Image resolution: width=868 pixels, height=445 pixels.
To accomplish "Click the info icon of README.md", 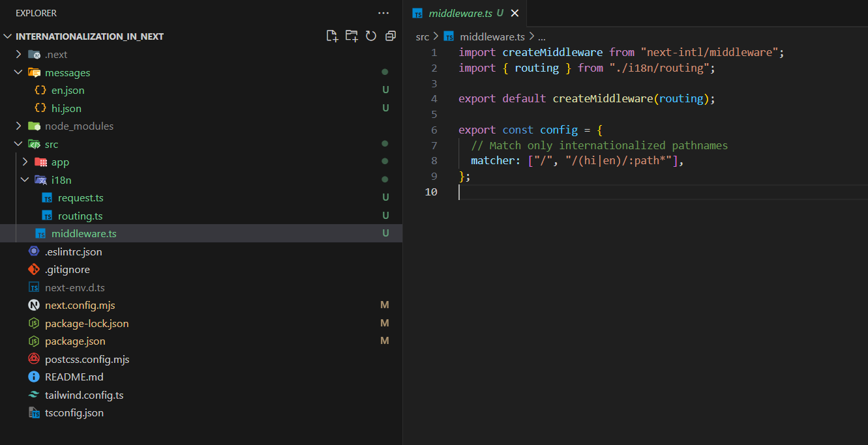I will click(34, 377).
